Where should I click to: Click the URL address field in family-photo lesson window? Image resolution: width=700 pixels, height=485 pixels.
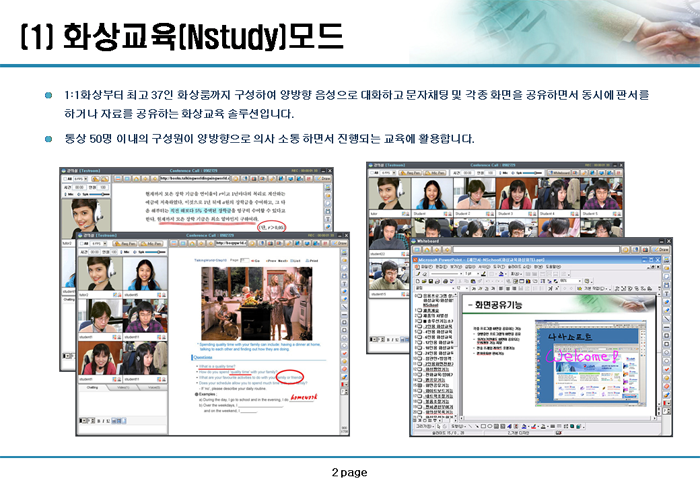231,243
